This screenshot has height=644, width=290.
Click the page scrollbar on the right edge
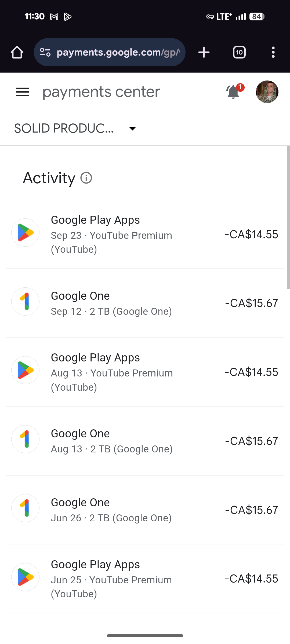(x=288, y=217)
